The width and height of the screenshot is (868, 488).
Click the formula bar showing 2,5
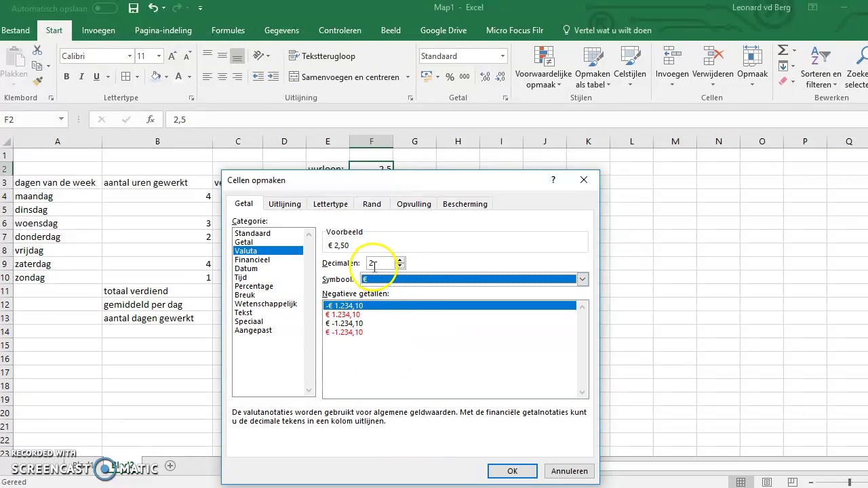pyautogui.click(x=515, y=119)
